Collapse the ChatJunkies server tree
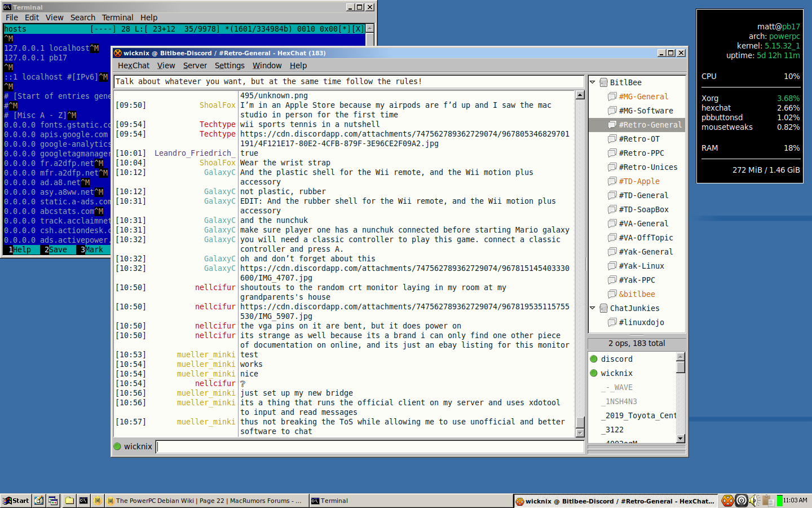 click(593, 308)
